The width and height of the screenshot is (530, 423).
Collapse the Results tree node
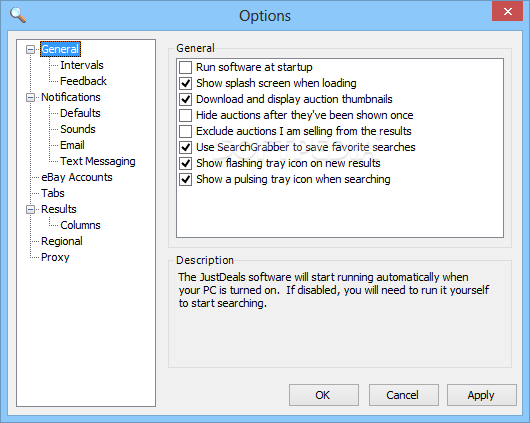(x=30, y=210)
